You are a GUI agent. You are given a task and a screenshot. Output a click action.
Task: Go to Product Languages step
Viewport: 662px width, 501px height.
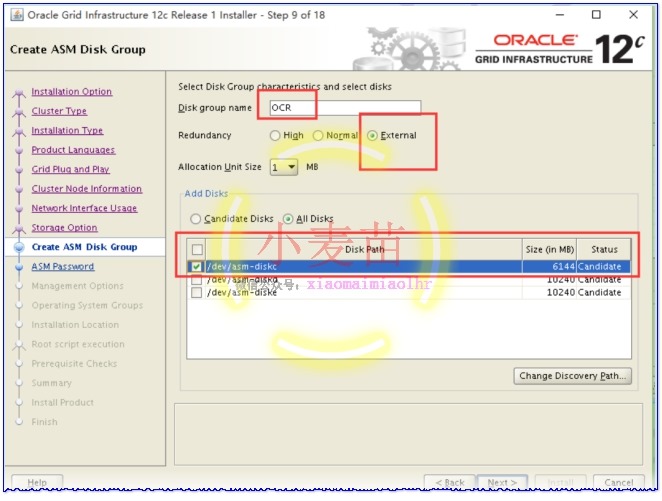tap(73, 150)
